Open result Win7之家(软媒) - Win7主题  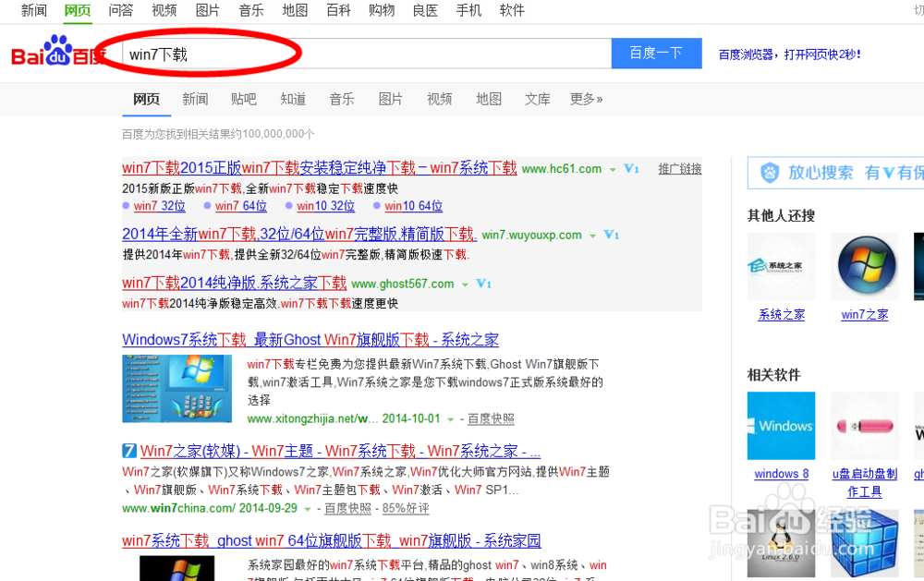(340, 451)
